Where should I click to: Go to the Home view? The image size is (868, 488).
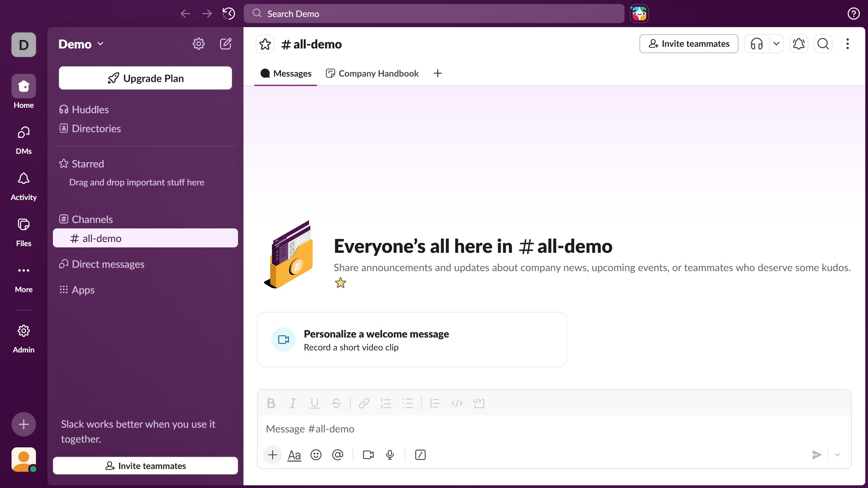[x=24, y=92]
